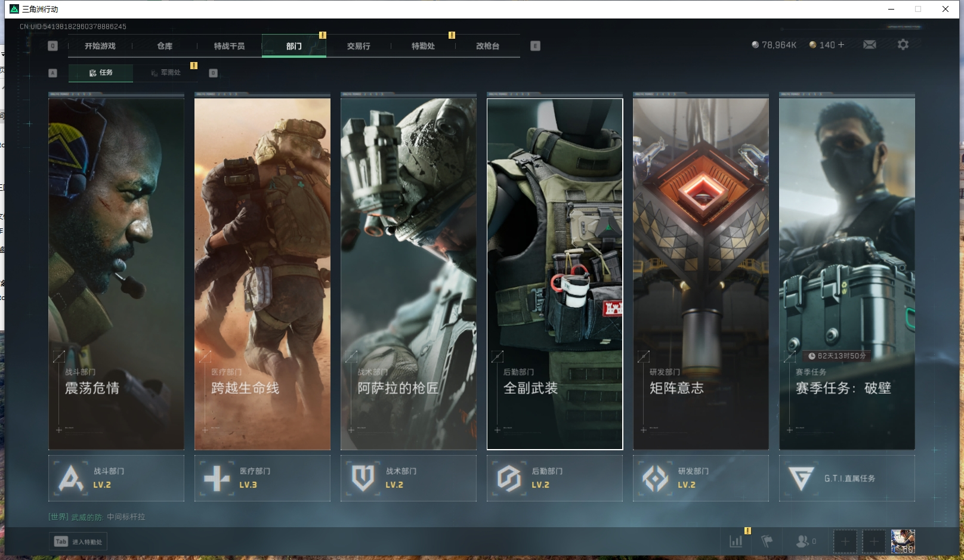
Task: Click the 战斗部门 LV.2 button
Action: pos(116,478)
